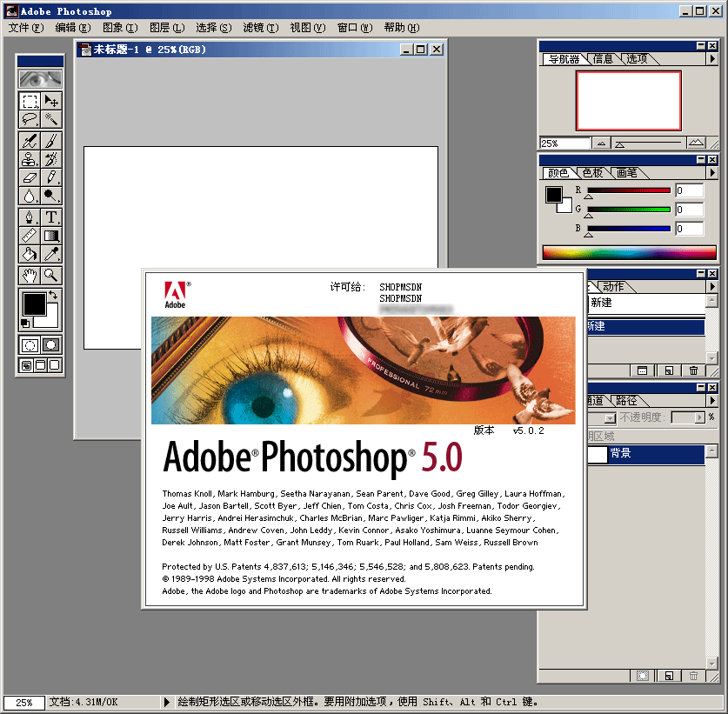Select the Lasso tool

[30, 119]
